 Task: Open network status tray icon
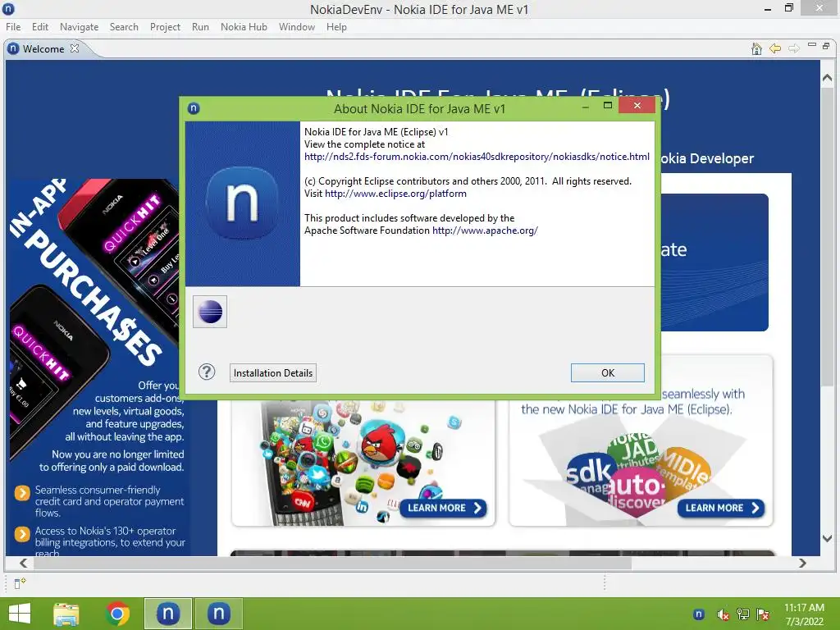(743, 614)
